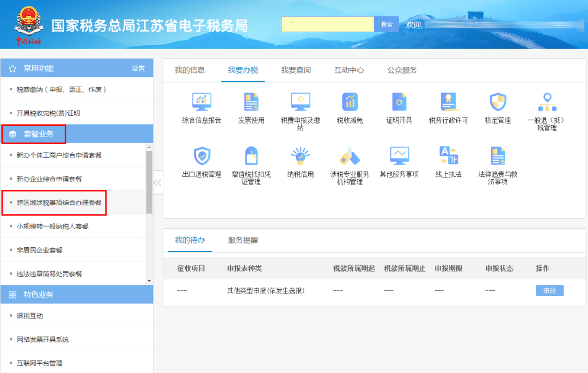Viewport: 588px width, 373px height.
Task: Click the 征收项目 column header
Action: tap(191, 268)
